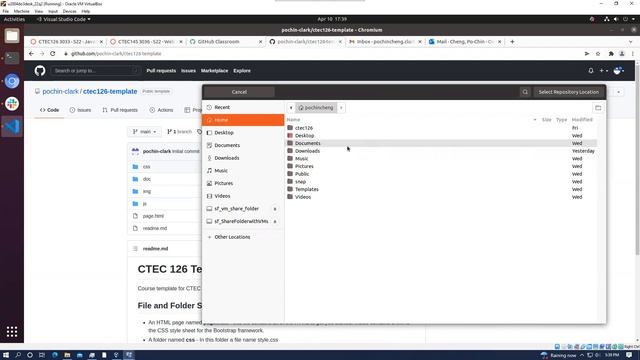Switch to the repository Issues tab
The image size is (640, 360).
pos(80,110)
